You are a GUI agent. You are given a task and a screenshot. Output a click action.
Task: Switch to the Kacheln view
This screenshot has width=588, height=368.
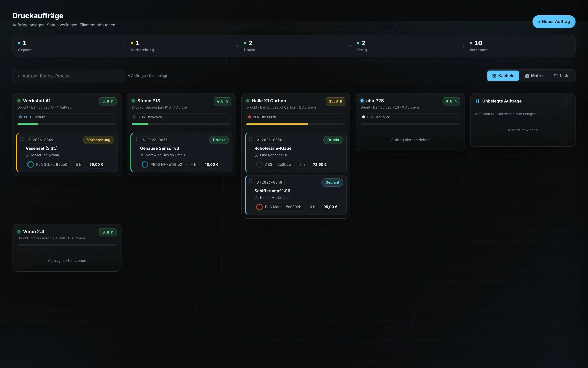[503, 76]
